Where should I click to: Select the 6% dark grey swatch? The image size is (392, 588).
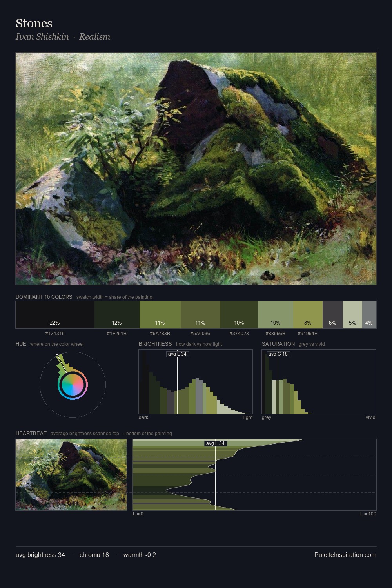(333, 314)
